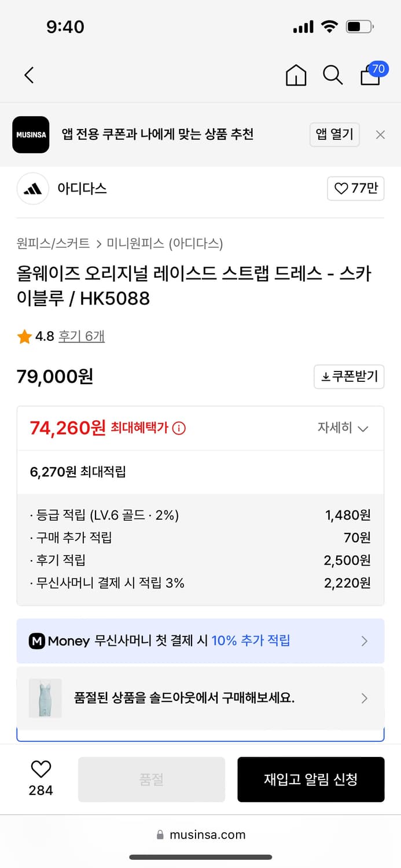401x868 pixels.
Task: Click the search magnifier icon
Action: click(333, 75)
